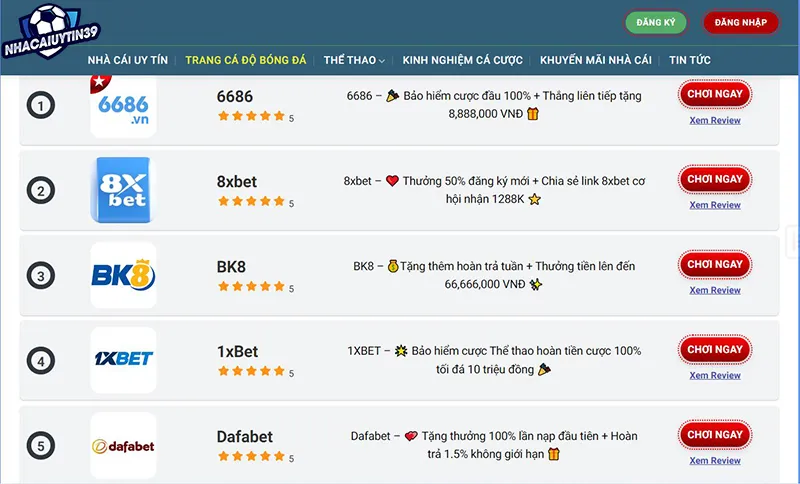Click the number 1 rank circle
This screenshot has width=800, height=484.
(x=41, y=105)
